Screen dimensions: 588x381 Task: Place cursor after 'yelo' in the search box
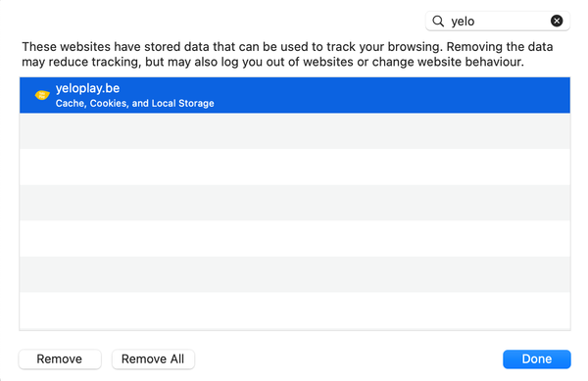point(475,21)
